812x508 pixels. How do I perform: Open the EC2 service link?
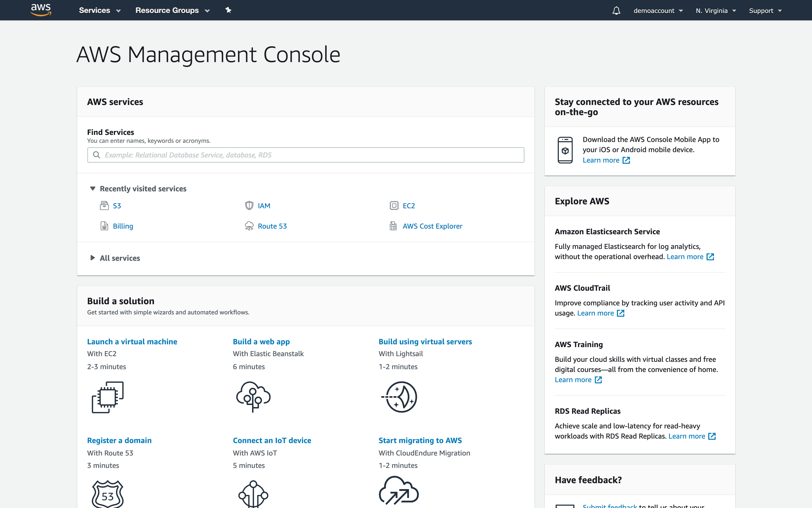pos(409,206)
